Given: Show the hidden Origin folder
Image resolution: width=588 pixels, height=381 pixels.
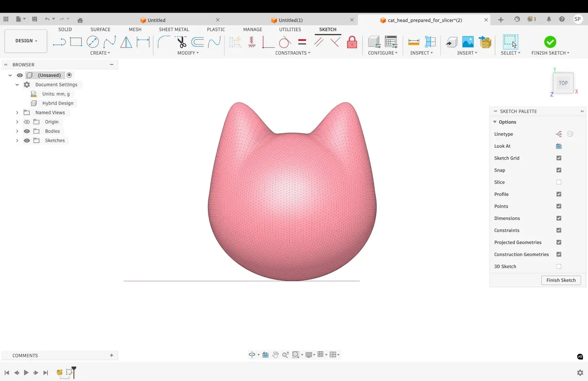Looking at the screenshot, I should (27, 122).
